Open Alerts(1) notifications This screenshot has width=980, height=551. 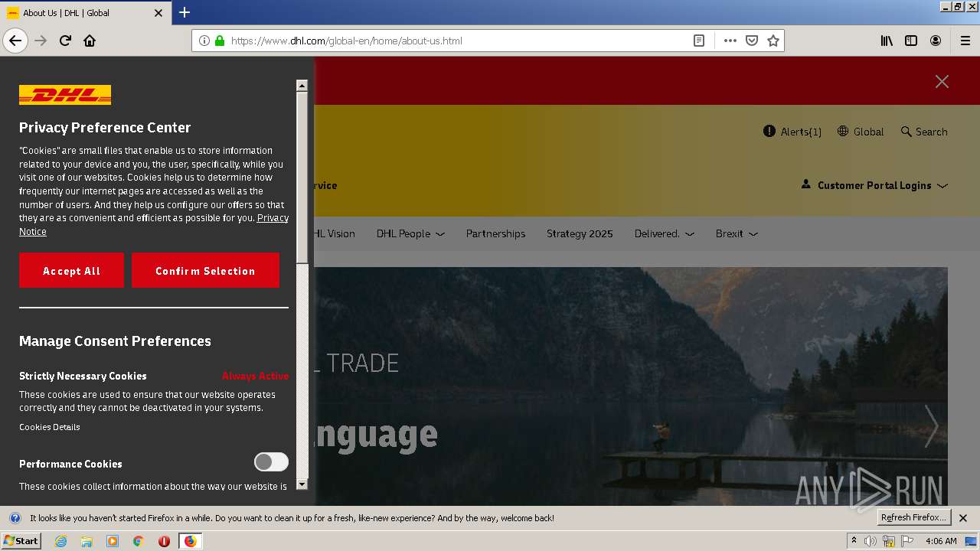(792, 132)
